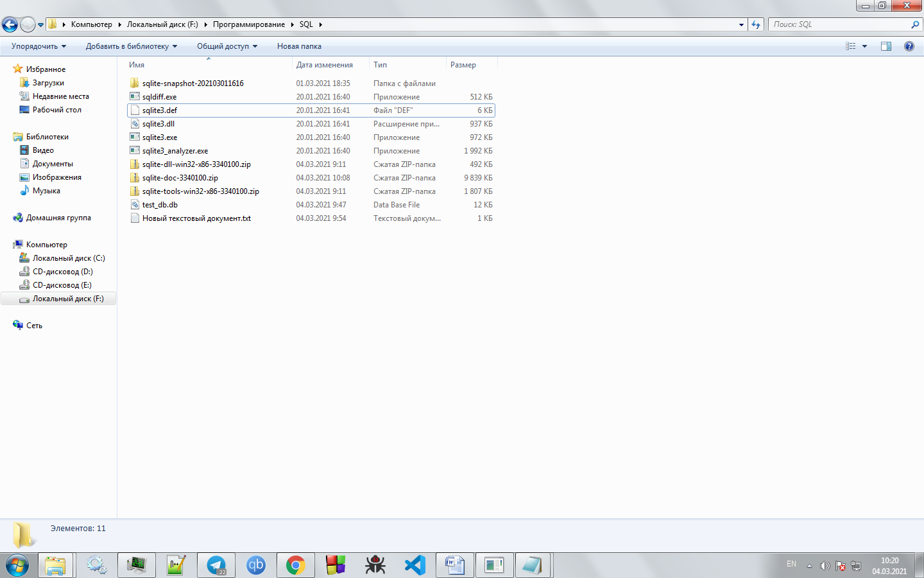Select the sqlite3_analyzer.exe icon
The image size is (924, 578).
(135, 151)
